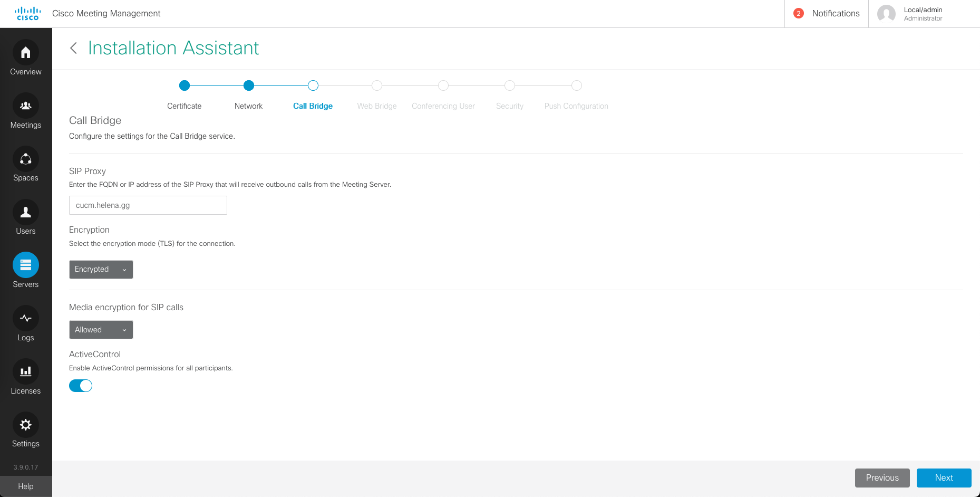Open the Notifications panel
The image size is (980, 497).
(827, 14)
